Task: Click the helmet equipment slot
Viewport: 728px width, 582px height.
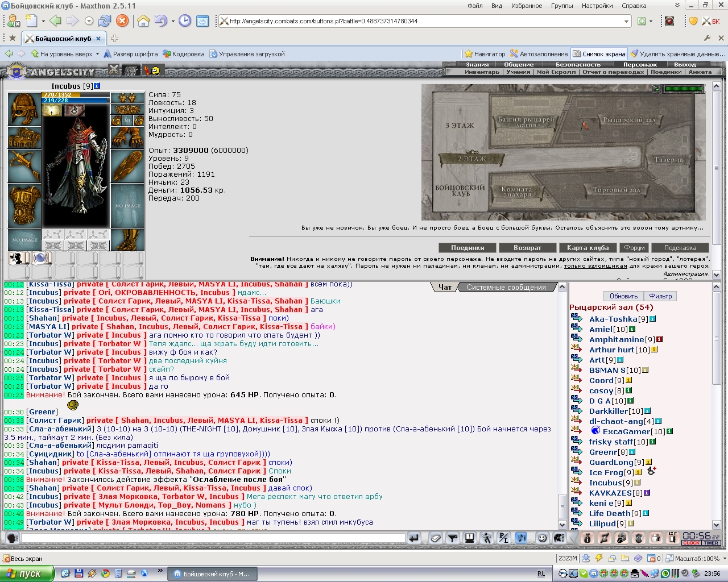Action: pyautogui.click(x=24, y=108)
